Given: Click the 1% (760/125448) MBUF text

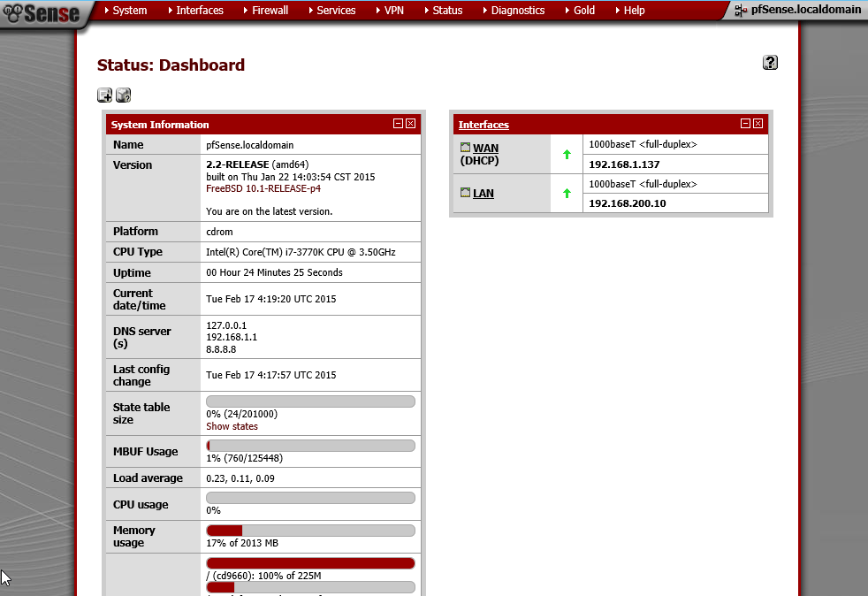Looking at the screenshot, I should (244, 459).
